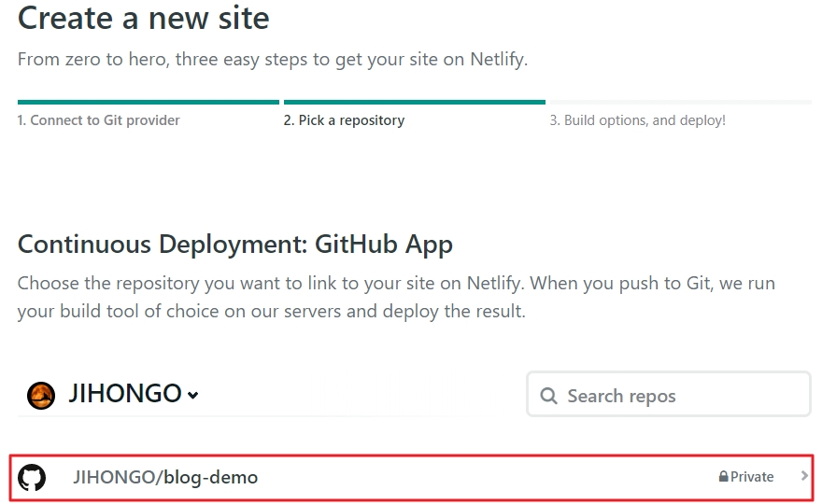
Task: Open the JIHONGO account dropdown arrow
Action: coord(193,396)
